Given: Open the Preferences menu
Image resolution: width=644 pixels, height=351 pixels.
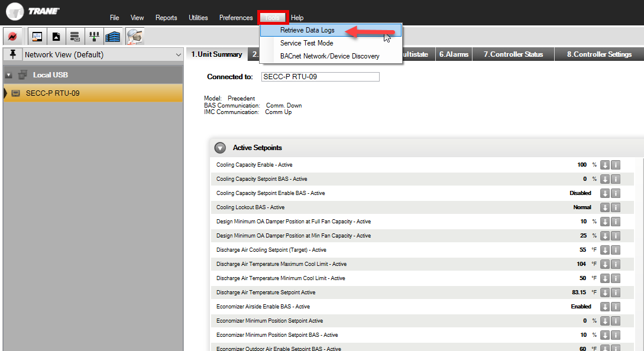Looking at the screenshot, I should tap(236, 18).
